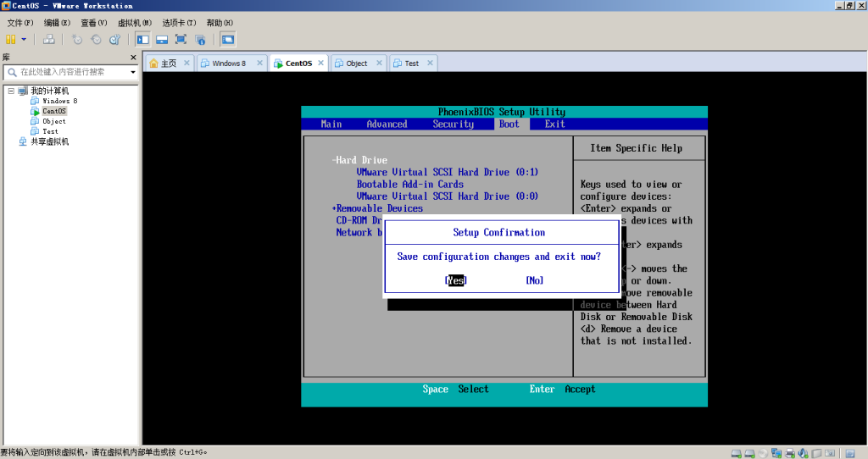Viewport: 868px width, 459px height.
Task: Click the camera device status icon
Action: [x=830, y=453]
